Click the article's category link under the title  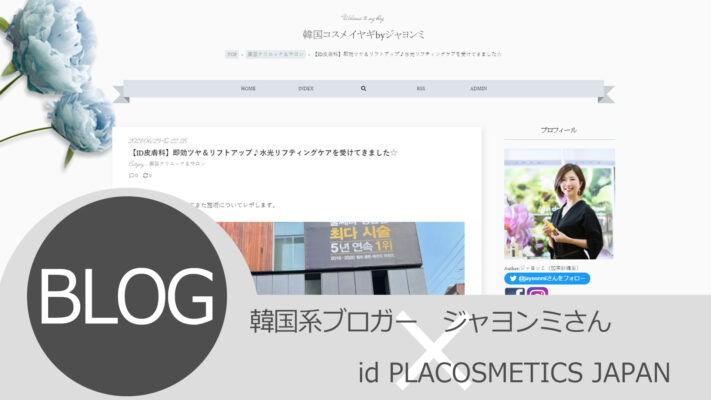(177, 164)
